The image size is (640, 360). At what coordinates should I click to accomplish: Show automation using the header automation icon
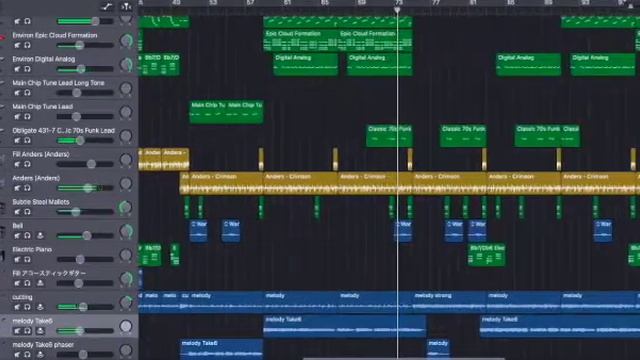(107, 6)
